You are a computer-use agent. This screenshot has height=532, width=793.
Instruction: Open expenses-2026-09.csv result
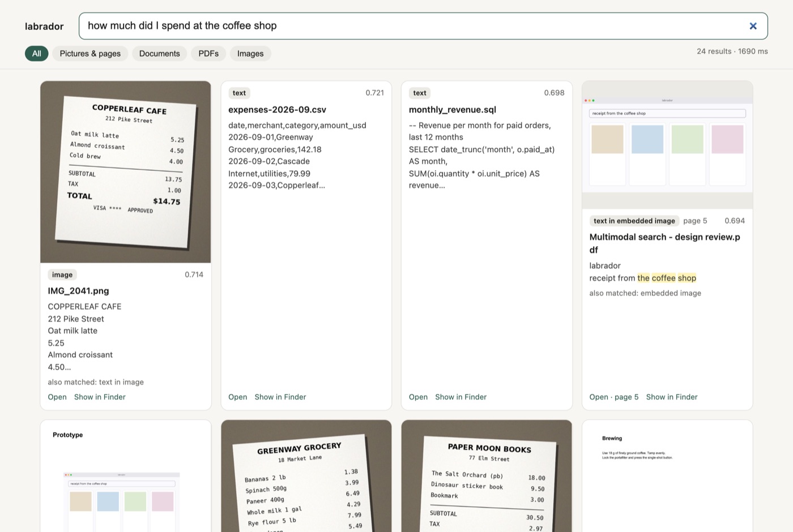click(238, 397)
